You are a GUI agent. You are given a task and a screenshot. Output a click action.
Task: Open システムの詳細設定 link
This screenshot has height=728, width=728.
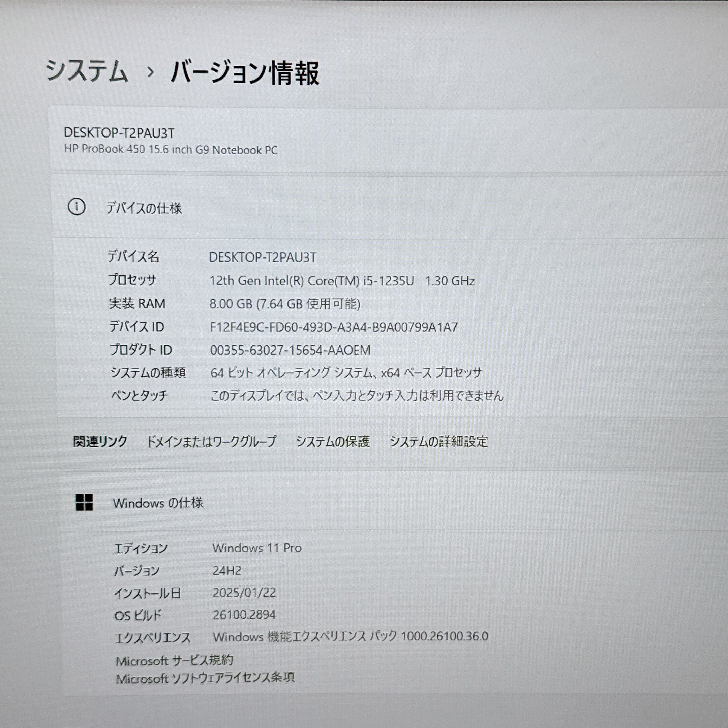(438, 441)
